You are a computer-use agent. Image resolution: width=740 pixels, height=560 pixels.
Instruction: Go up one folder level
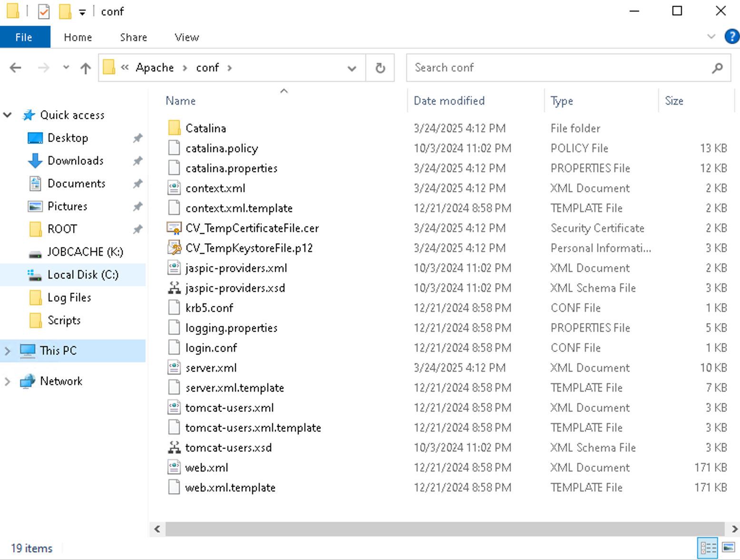(x=86, y=68)
